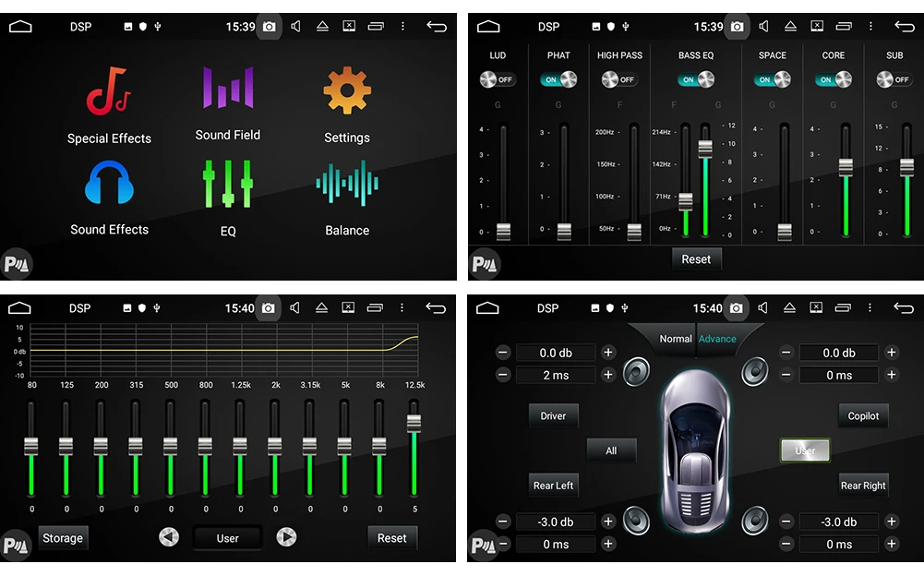Select rear left speaker icon beside car
The height and width of the screenshot is (576, 924).
[x=636, y=522]
